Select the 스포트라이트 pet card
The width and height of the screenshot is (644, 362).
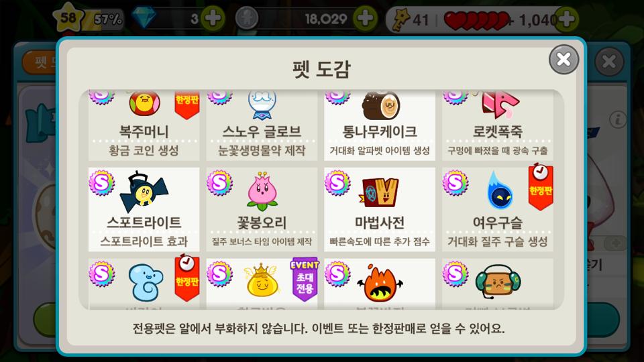coord(144,209)
